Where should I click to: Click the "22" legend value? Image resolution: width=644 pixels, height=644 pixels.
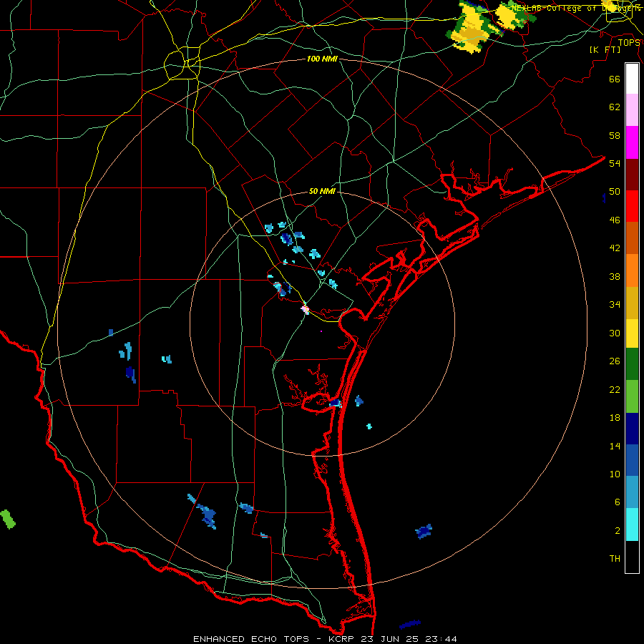coord(615,389)
